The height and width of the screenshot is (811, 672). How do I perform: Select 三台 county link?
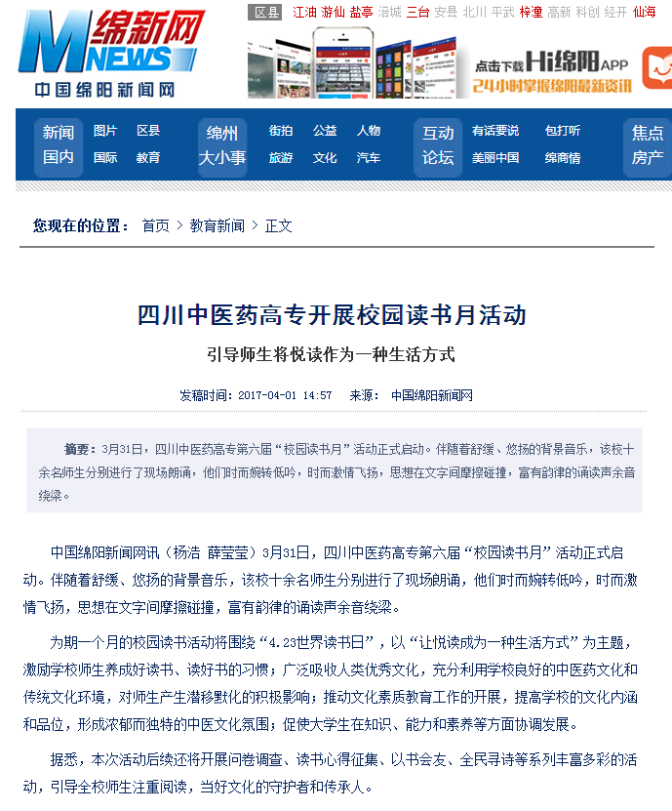point(418,12)
